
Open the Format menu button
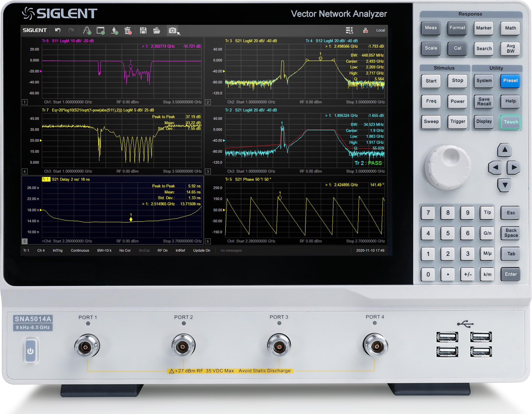point(457,28)
